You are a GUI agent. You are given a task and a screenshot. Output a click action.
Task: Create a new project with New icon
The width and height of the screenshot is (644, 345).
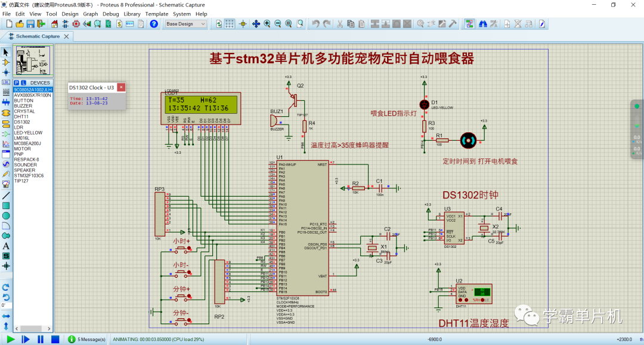click(x=9, y=24)
